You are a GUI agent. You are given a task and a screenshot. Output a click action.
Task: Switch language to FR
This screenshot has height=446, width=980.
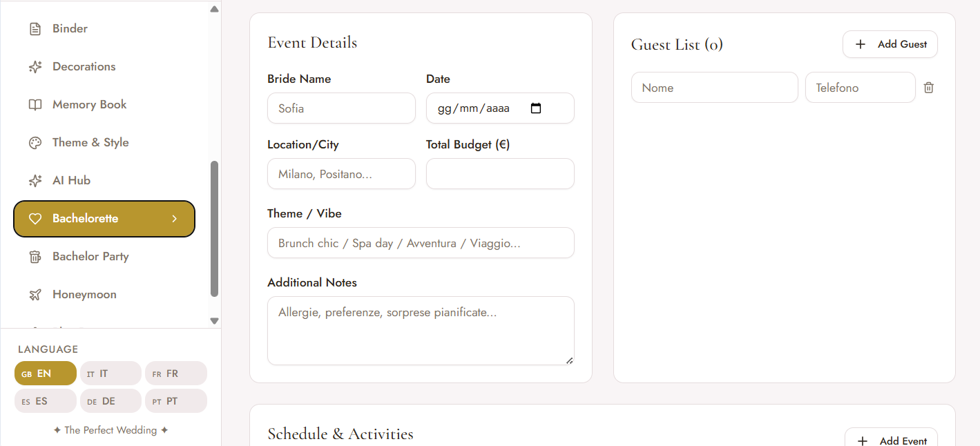[x=176, y=374]
